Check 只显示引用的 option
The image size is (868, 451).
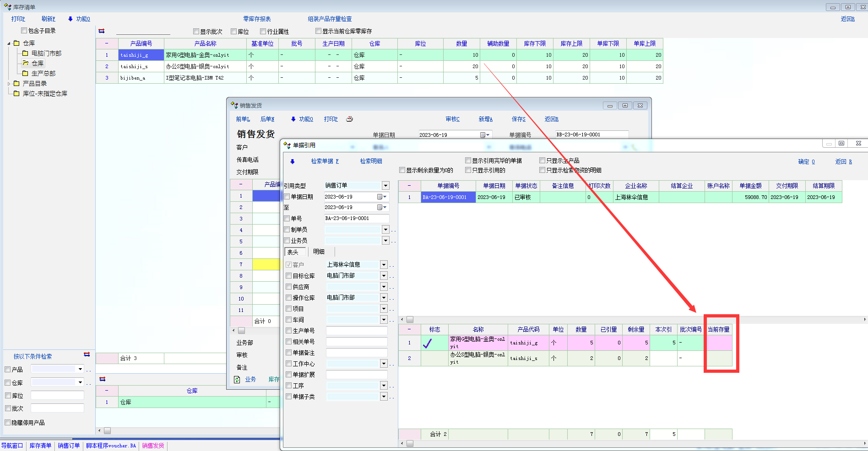(x=468, y=170)
